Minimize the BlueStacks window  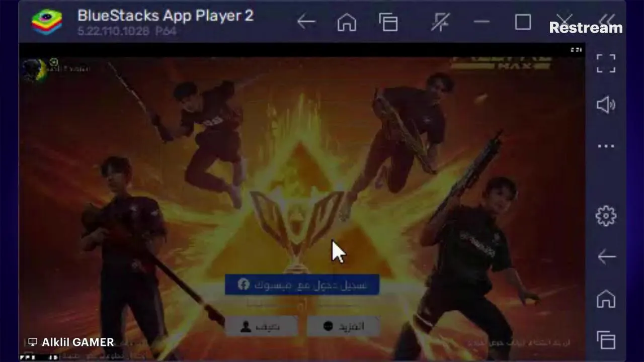(x=481, y=22)
